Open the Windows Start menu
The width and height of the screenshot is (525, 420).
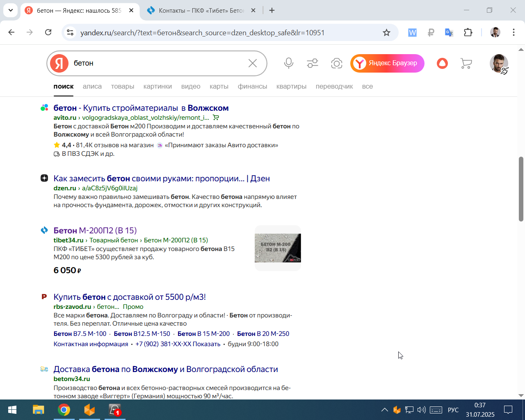(x=12, y=410)
